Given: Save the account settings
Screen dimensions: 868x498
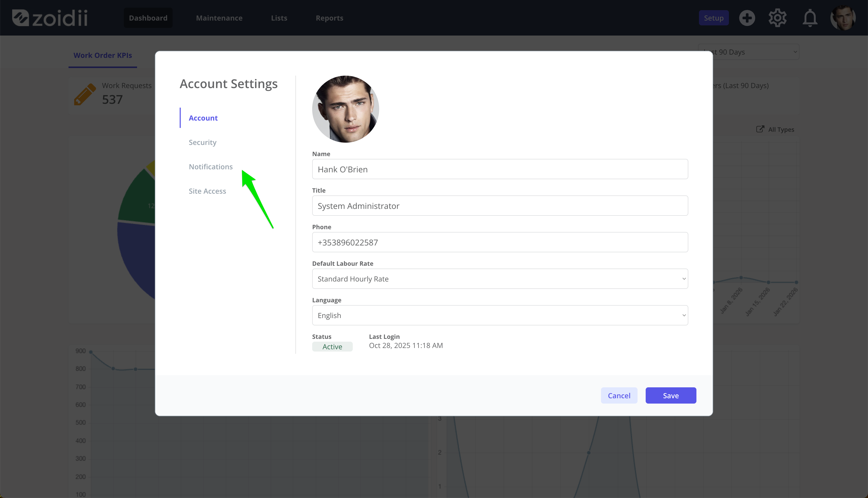Looking at the screenshot, I should (671, 395).
